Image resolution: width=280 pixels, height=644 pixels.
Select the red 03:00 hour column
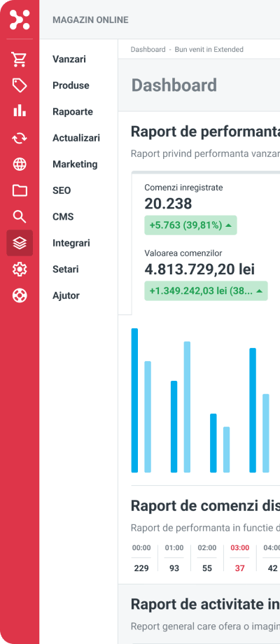click(240, 558)
